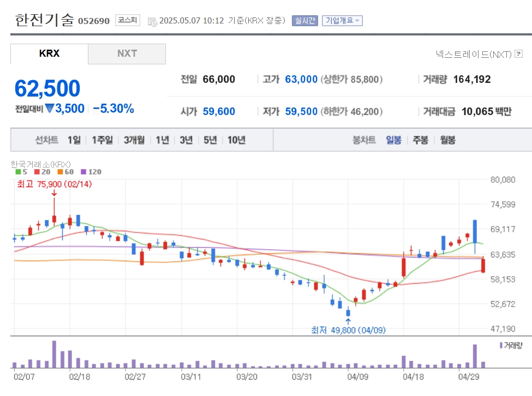
Task: Select the KRX tab
Action: point(49,53)
